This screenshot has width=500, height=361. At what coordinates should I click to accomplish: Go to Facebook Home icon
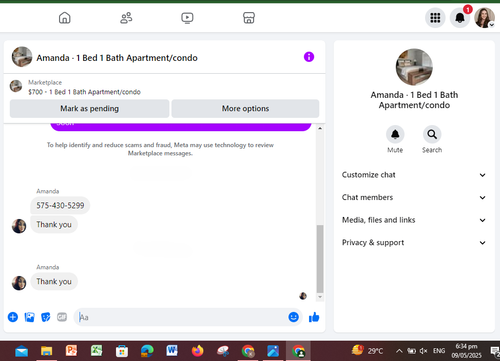tap(65, 18)
